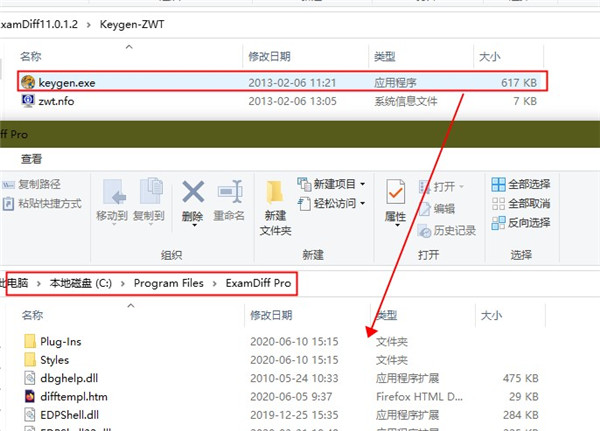Click the Firefox HTML D... type cell
This screenshot has width=600, height=431.
[419, 397]
